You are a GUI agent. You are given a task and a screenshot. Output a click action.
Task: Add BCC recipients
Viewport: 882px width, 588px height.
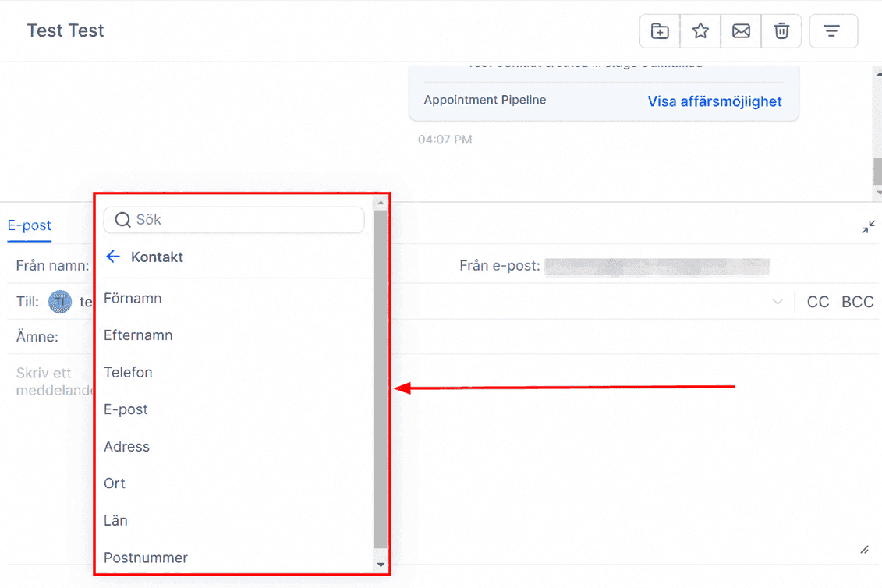click(x=857, y=302)
